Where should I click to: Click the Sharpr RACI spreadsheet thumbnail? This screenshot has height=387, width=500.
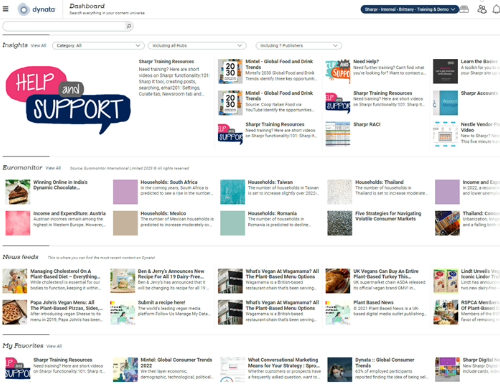click(338, 134)
